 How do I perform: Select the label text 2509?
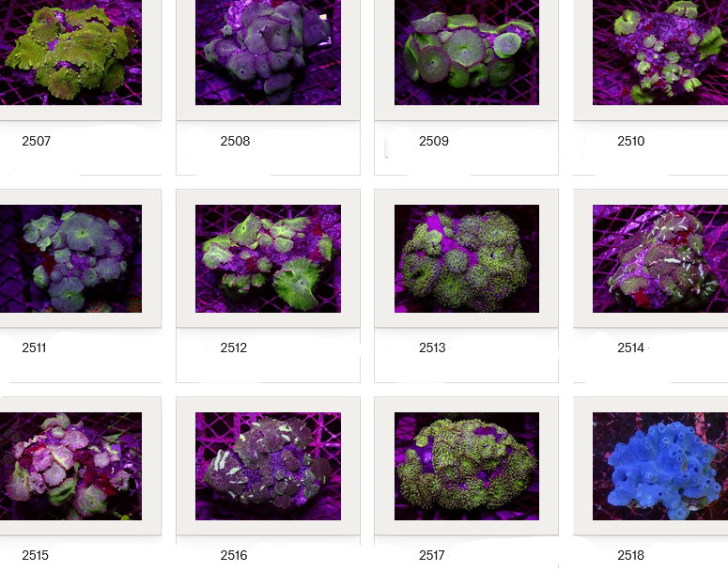tap(434, 141)
